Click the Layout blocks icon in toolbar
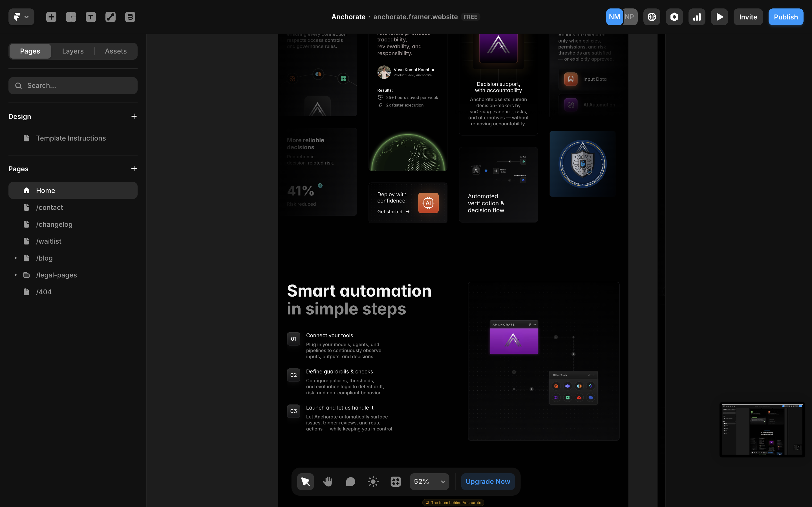 (x=71, y=16)
